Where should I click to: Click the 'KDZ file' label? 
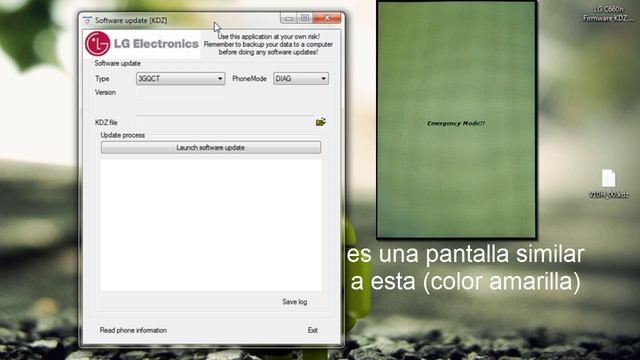pyautogui.click(x=106, y=122)
